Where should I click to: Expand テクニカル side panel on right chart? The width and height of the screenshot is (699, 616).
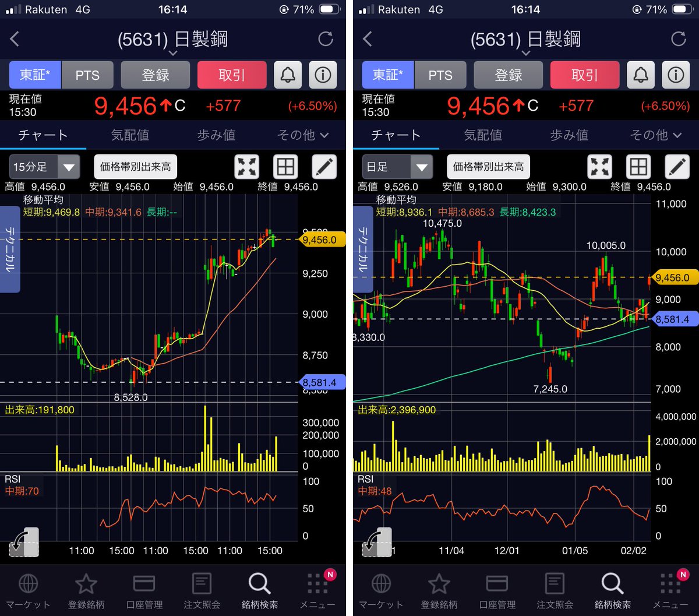363,248
